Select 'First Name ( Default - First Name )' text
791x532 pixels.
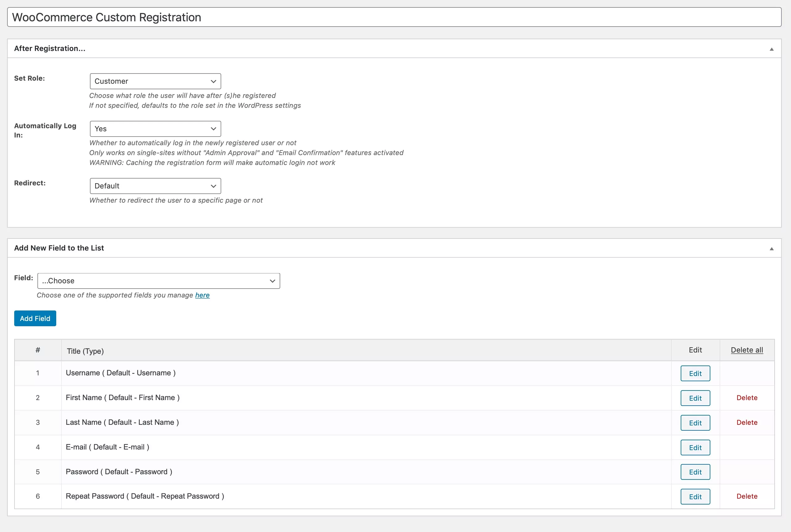pyautogui.click(x=122, y=398)
